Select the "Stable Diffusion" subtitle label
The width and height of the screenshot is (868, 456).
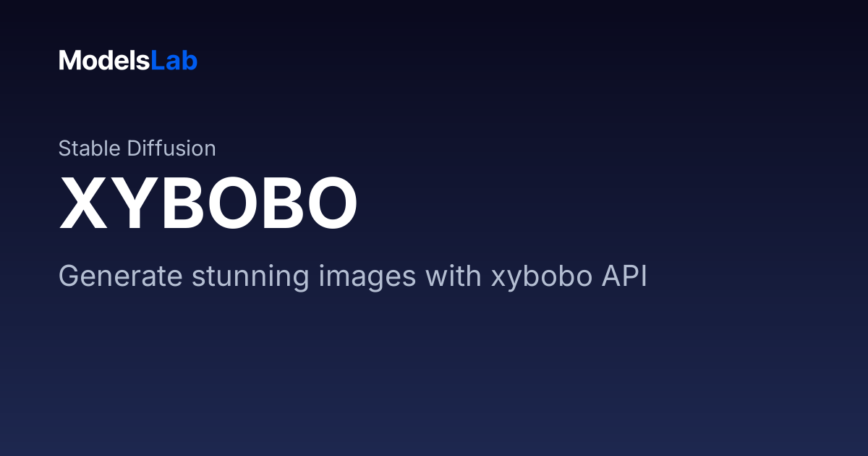click(x=137, y=148)
